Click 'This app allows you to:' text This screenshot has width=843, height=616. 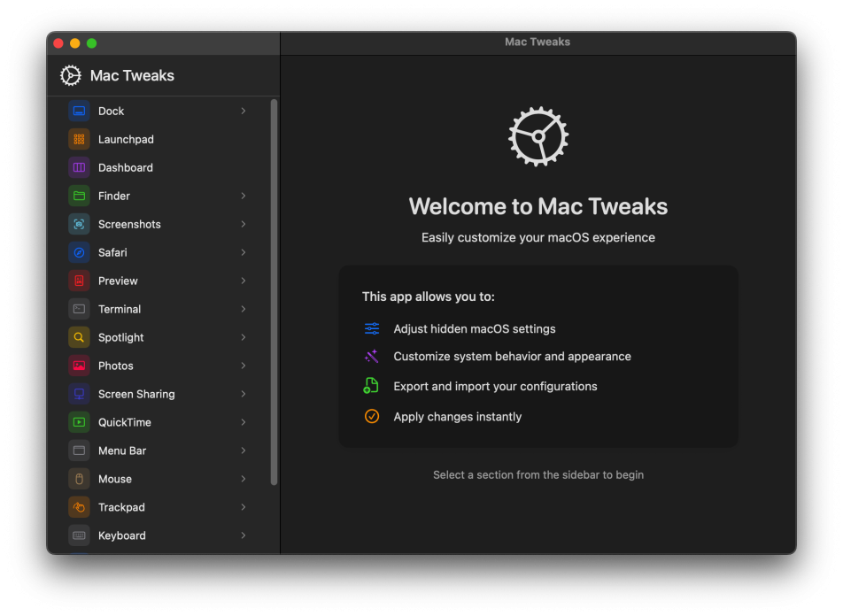(429, 296)
